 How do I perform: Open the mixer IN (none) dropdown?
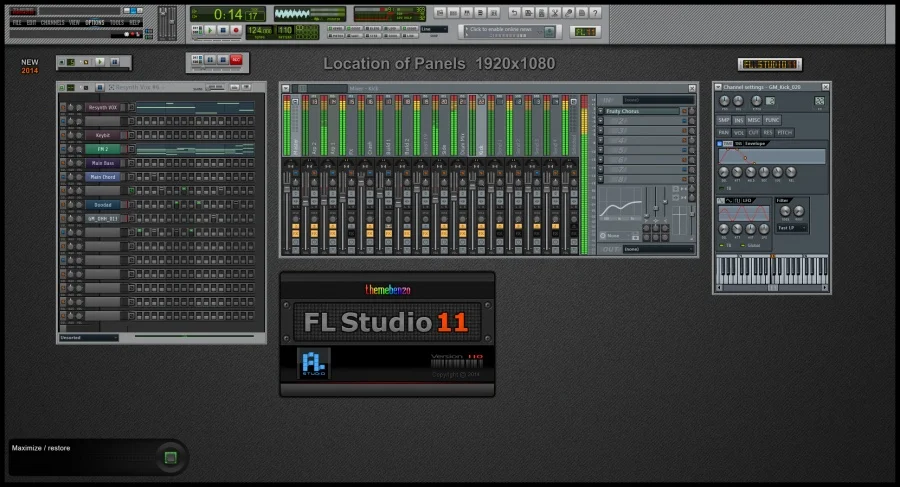pos(658,100)
